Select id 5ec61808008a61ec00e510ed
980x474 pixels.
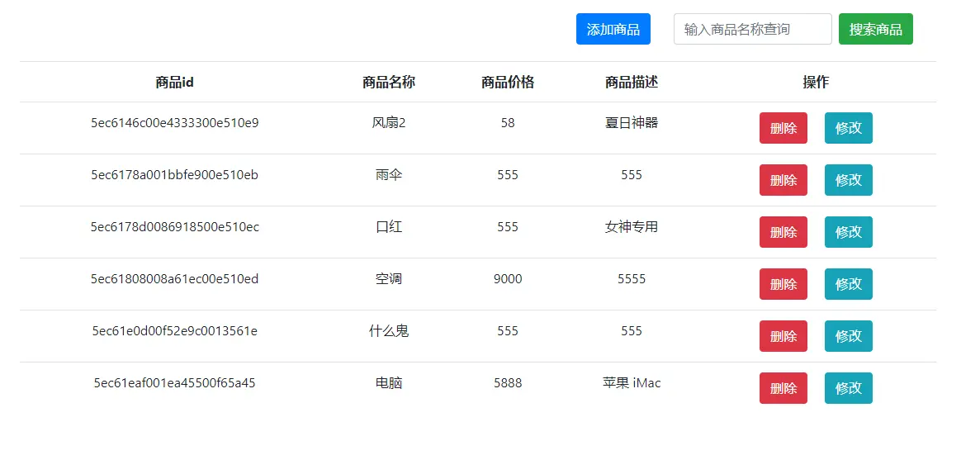click(x=174, y=279)
